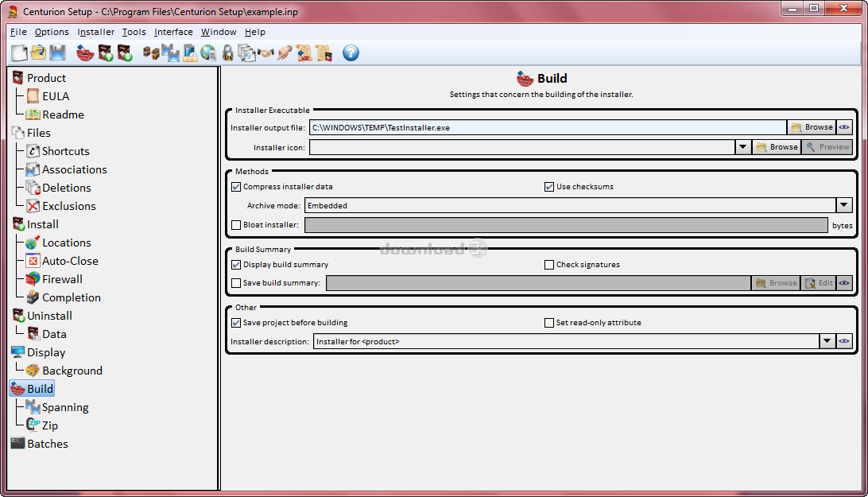Open the Window menu
The image size is (868, 497).
[x=219, y=32]
